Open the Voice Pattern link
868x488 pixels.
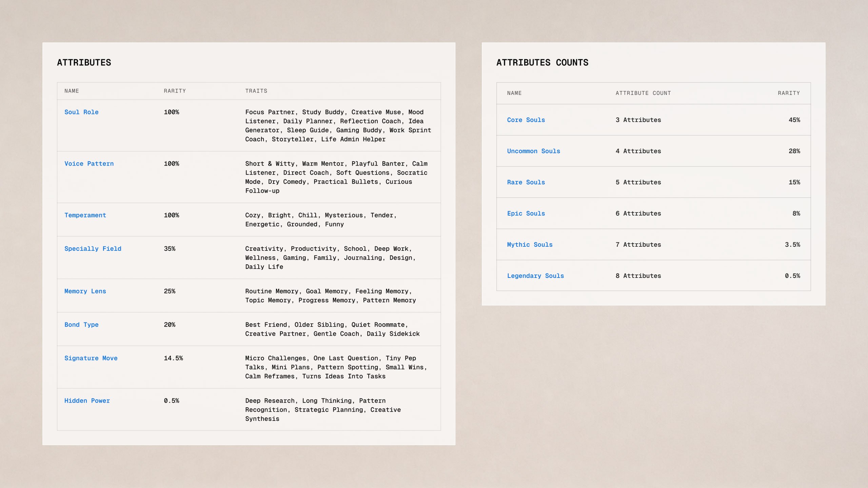pyautogui.click(x=89, y=164)
